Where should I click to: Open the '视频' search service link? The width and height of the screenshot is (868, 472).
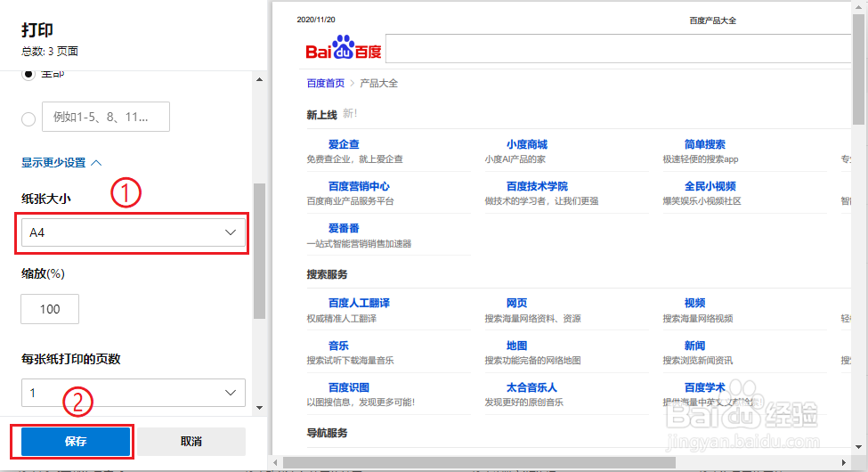694,303
